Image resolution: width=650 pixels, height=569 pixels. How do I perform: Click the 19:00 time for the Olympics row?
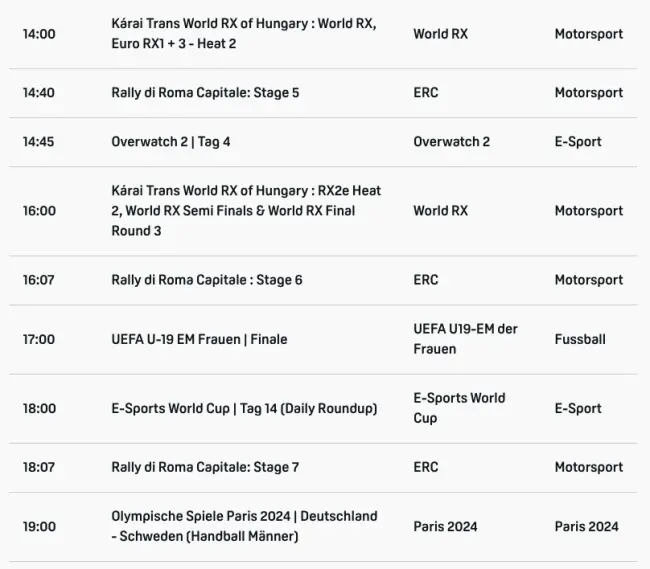coord(39,526)
